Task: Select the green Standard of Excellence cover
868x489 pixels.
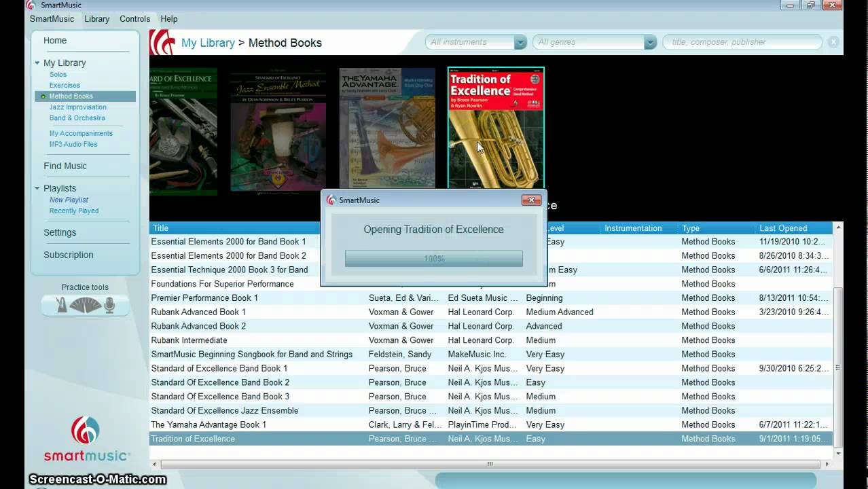Action: pos(183,131)
